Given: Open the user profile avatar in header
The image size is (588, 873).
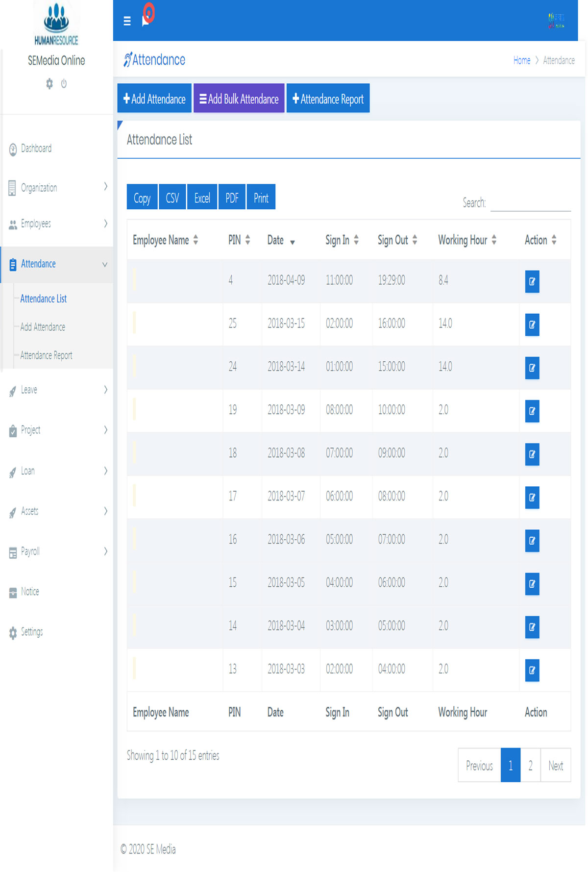Looking at the screenshot, I should [x=556, y=21].
